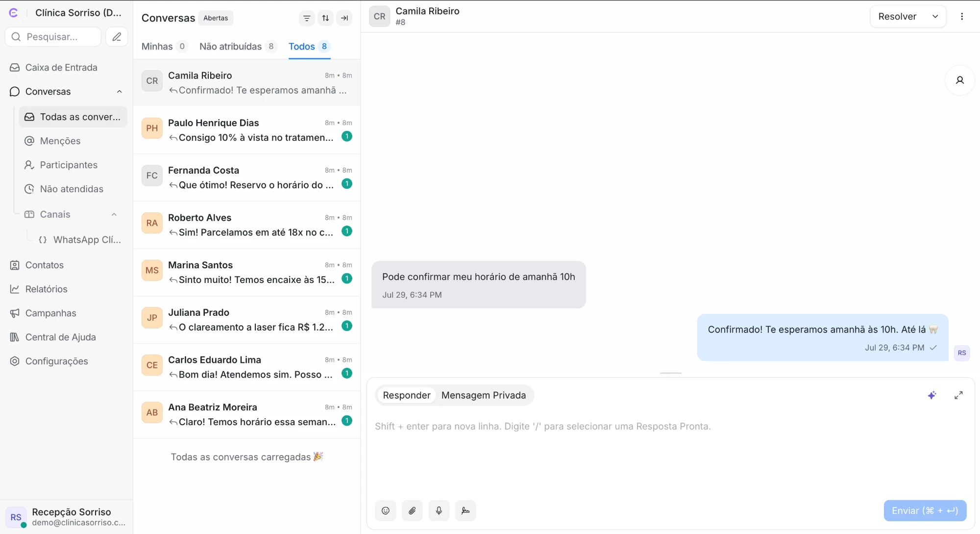Start audio recording with the microphone icon
980x534 pixels.
tap(439, 510)
